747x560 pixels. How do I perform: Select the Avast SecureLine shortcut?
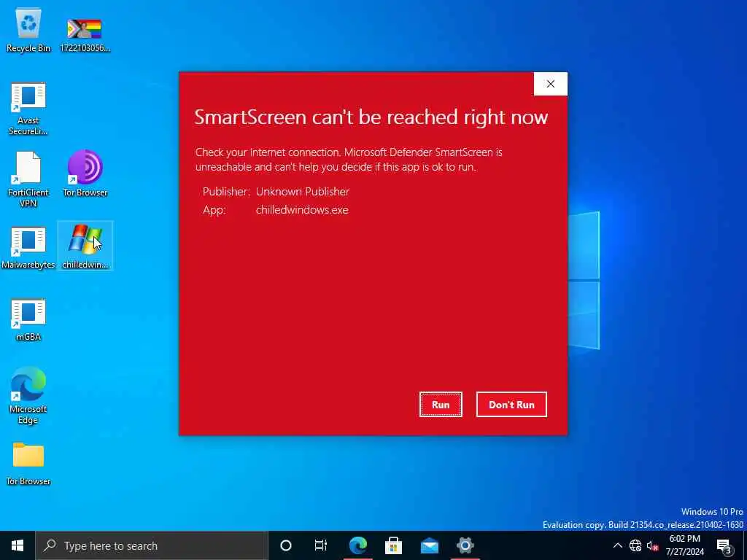pyautogui.click(x=28, y=109)
